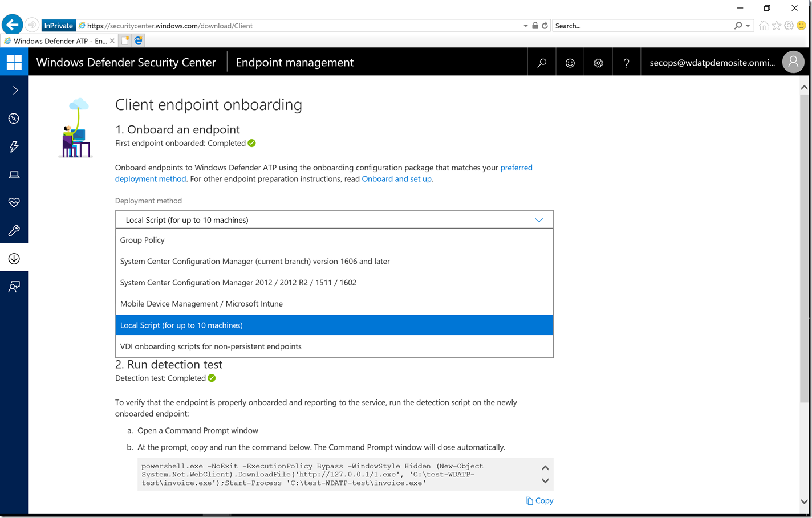Image resolution: width=812 pixels, height=518 pixels.
Task: Select Group Policy option
Action: [334, 240]
